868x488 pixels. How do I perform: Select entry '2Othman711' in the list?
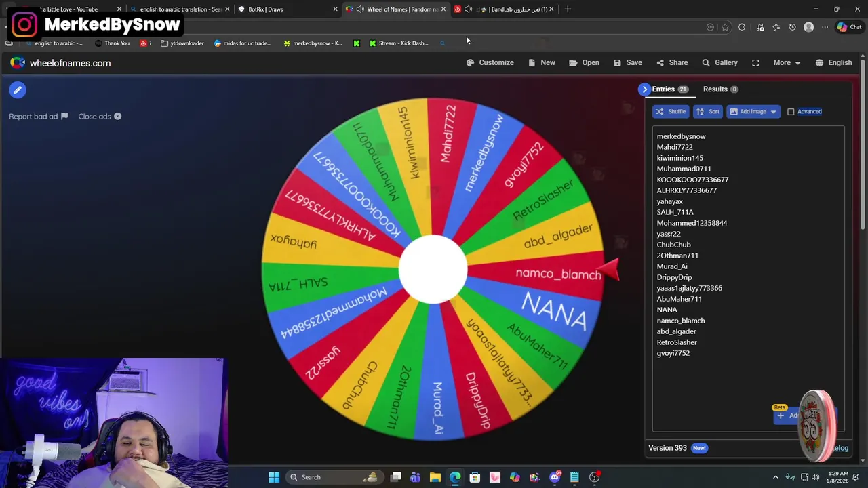tap(677, 256)
